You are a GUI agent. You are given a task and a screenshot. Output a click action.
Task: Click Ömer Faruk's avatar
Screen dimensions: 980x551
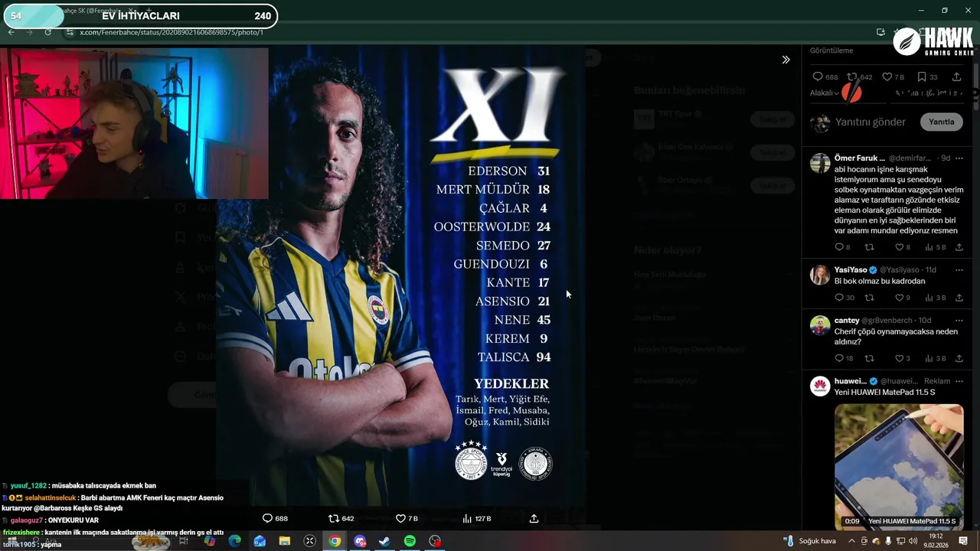coord(820,163)
